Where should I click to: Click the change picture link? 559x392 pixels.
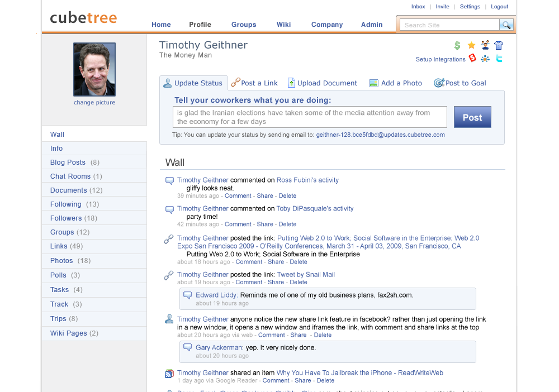coord(94,103)
